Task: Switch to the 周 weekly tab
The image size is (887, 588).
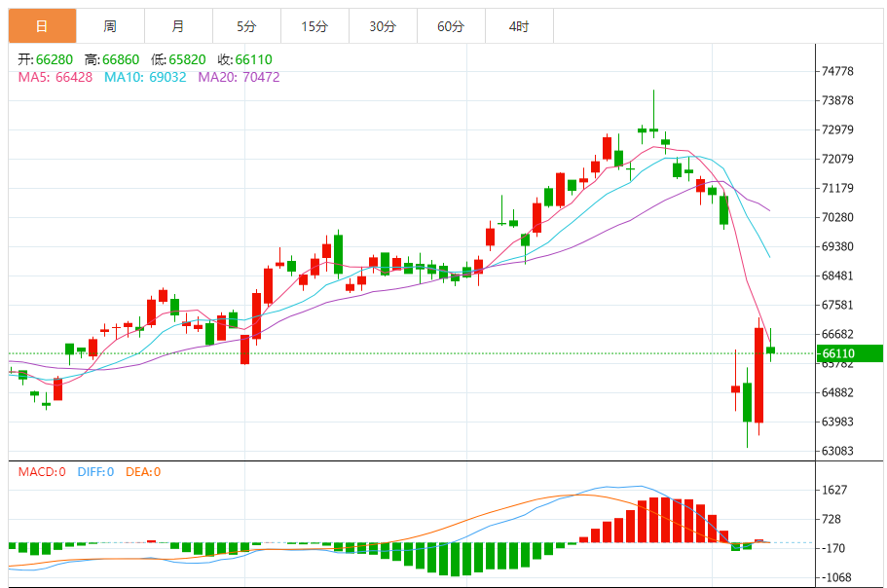Action: 110,26
